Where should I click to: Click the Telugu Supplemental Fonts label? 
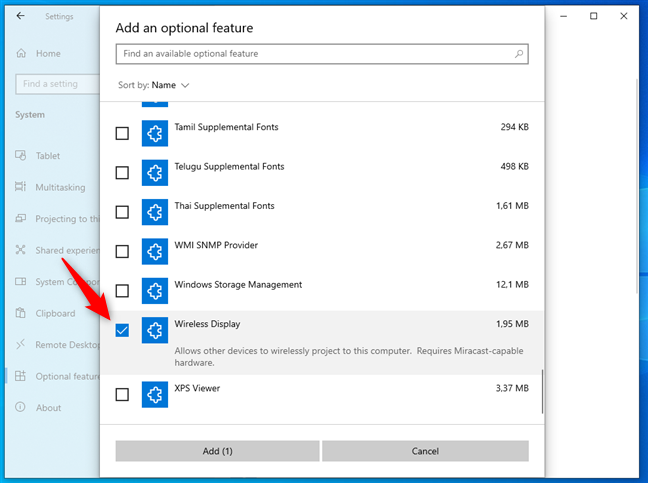click(x=229, y=167)
